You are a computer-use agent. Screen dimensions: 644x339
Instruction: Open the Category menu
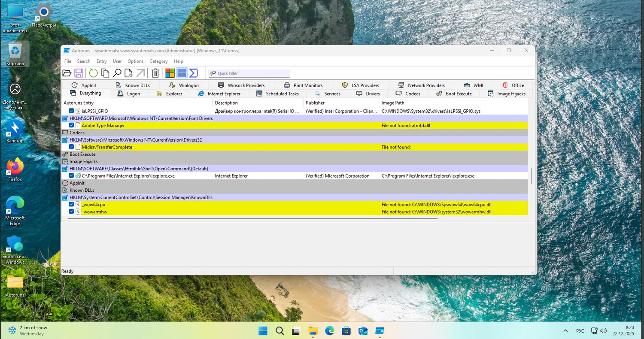point(158,61)
